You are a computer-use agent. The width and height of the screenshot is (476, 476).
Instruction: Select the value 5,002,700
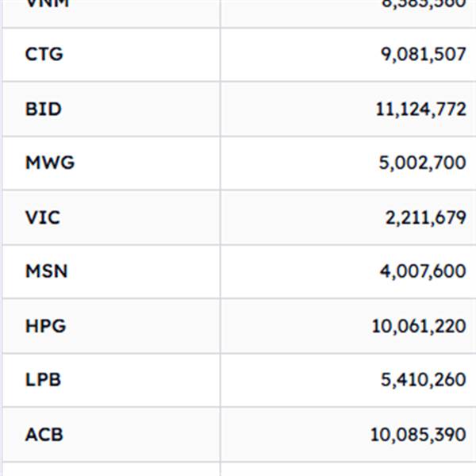[x=423, y=163]
